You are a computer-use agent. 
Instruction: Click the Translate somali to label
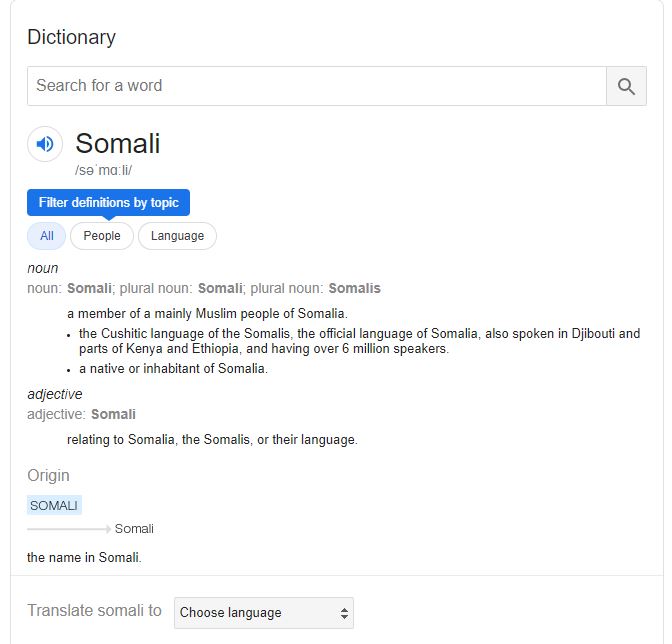(94, 611)
